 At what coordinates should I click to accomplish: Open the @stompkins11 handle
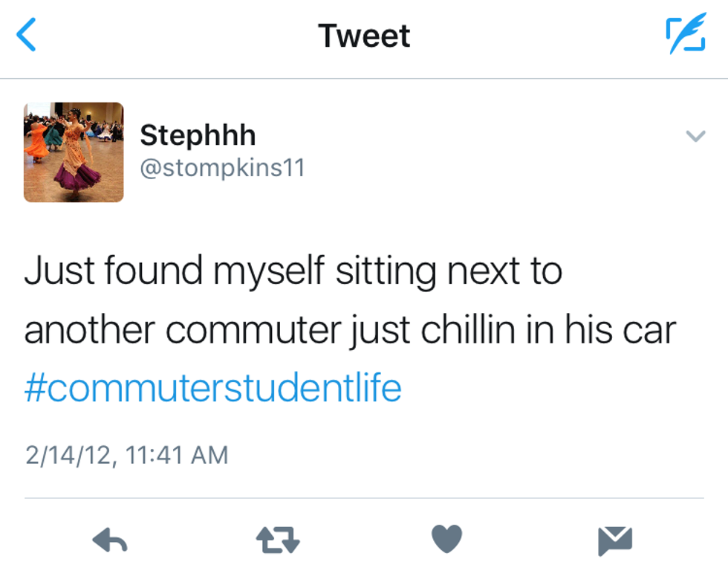click(x=222, y=167)
